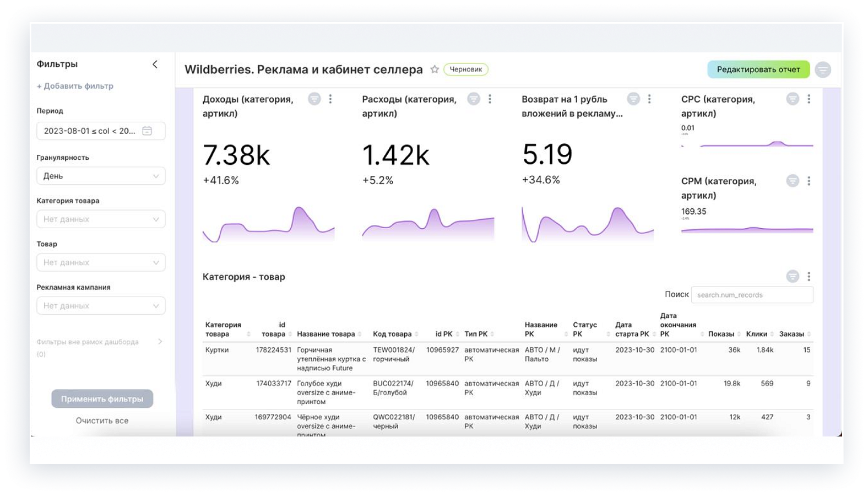Click product id 178224531 cell
The image size is (868, 496).
273,350
